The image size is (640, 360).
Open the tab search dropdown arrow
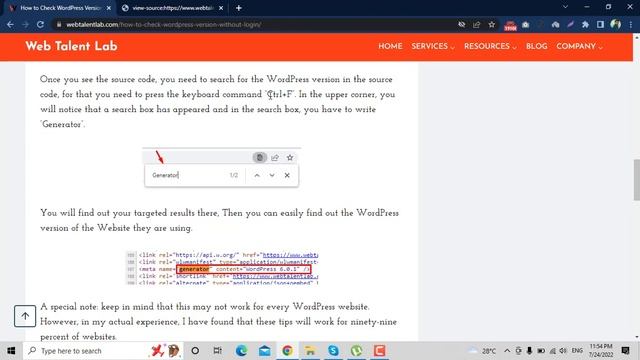tap(565, 7)
